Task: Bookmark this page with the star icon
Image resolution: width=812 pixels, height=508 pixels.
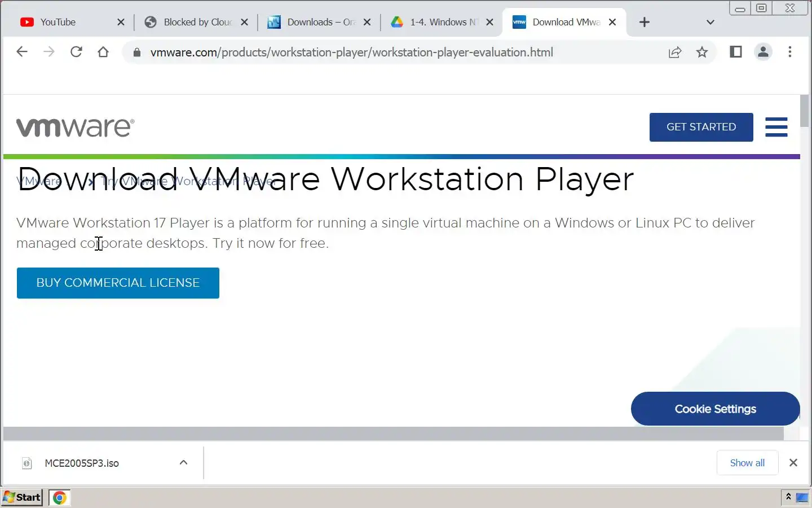Action: pos(702,52)
